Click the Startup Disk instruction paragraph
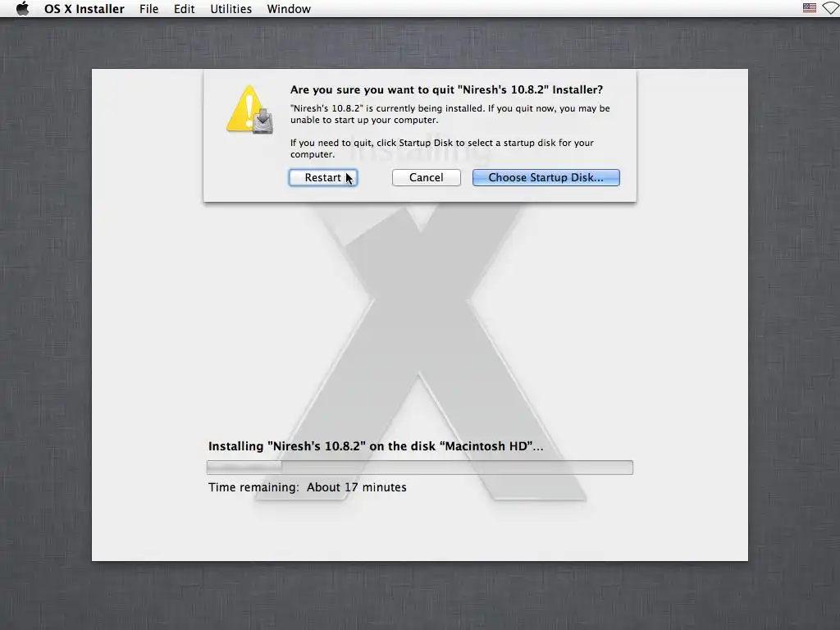 pyautogui.click(x=442, y=148)
